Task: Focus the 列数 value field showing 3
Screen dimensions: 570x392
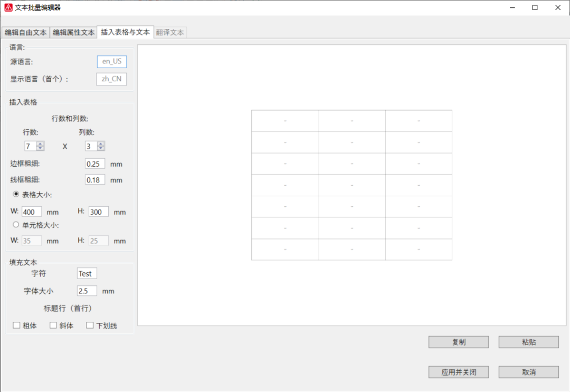Action: click(x=91, y=146)
